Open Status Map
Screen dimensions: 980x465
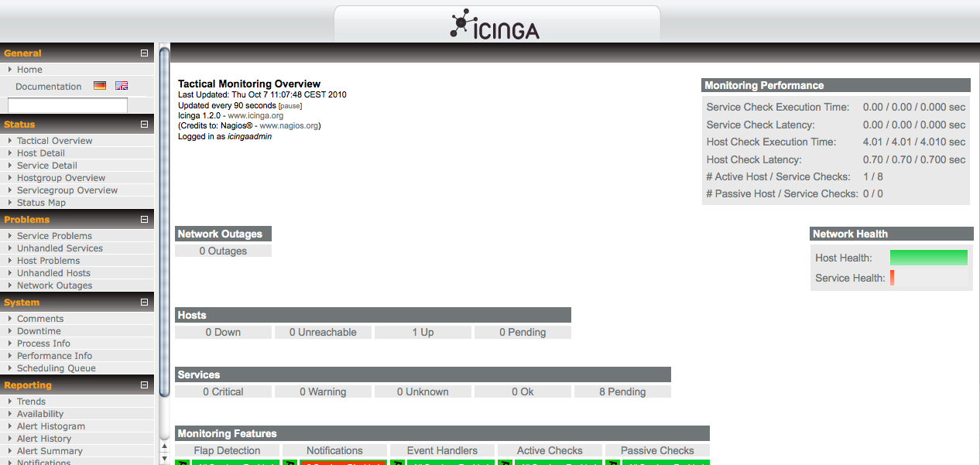[x=41, y=203]
